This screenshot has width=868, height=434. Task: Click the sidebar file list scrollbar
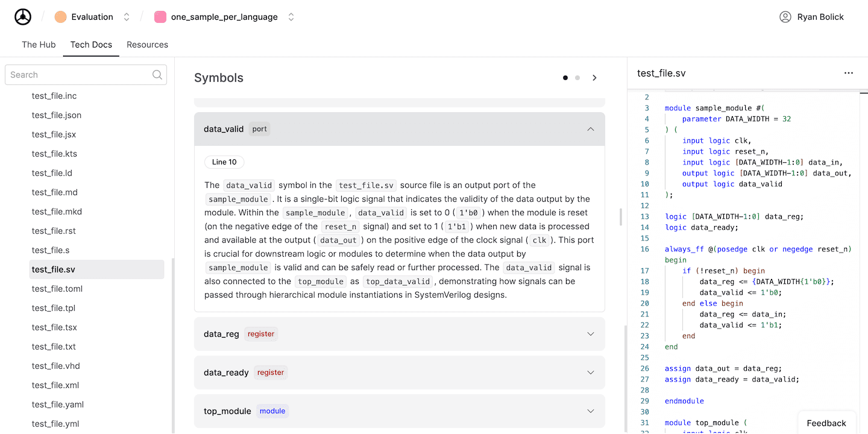pyautogui.click(x=172, y=345)
